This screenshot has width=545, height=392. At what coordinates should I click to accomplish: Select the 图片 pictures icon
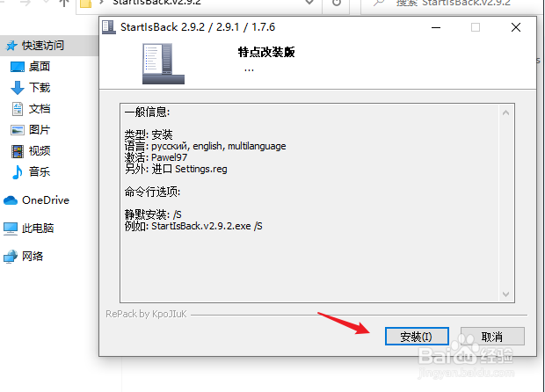click(18, 130)
